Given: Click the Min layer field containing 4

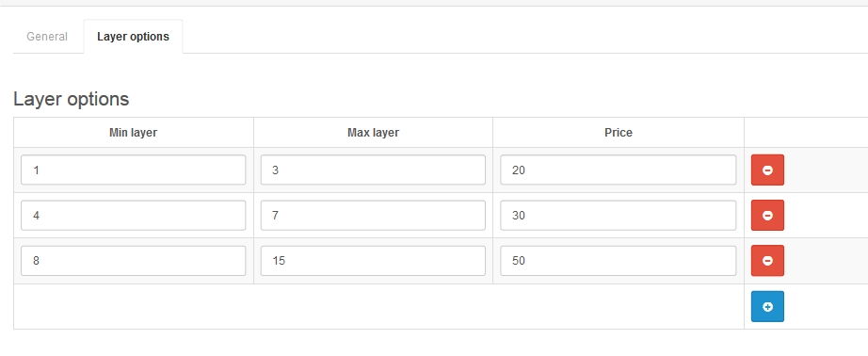Looking at the screenshot, I should pos(134,216).
